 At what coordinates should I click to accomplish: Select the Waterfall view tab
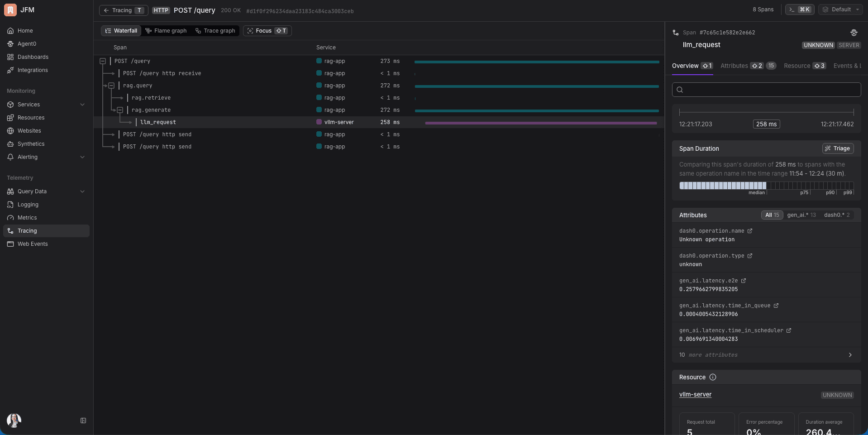pyautogui.click(x=121, y=31)
